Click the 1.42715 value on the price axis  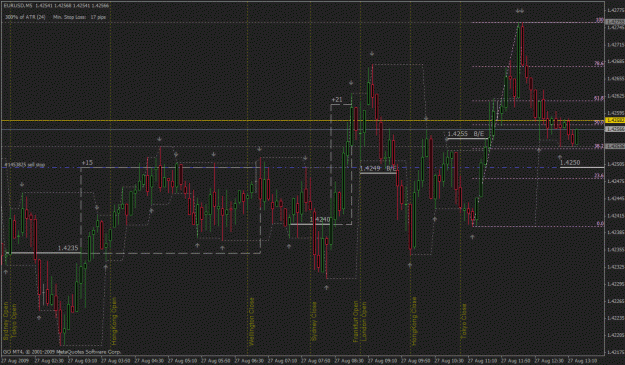(x=616, y=44)
